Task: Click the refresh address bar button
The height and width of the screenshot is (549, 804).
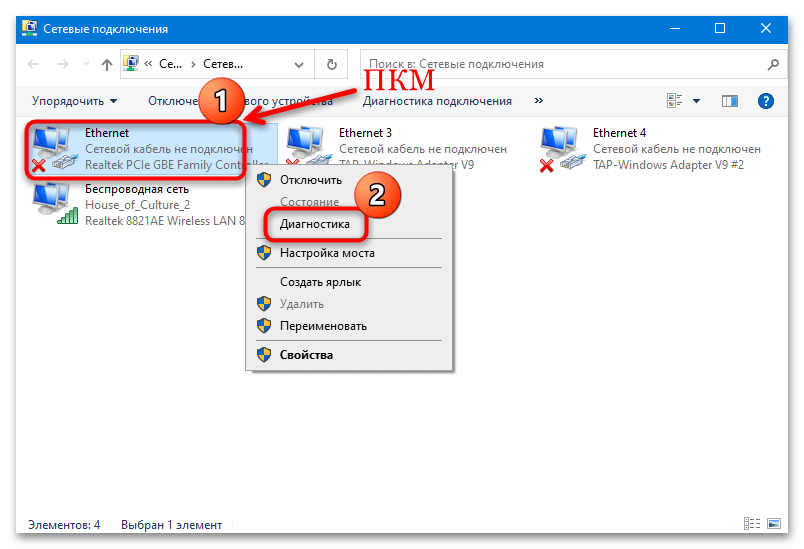Action: click(x=331, y=65)
